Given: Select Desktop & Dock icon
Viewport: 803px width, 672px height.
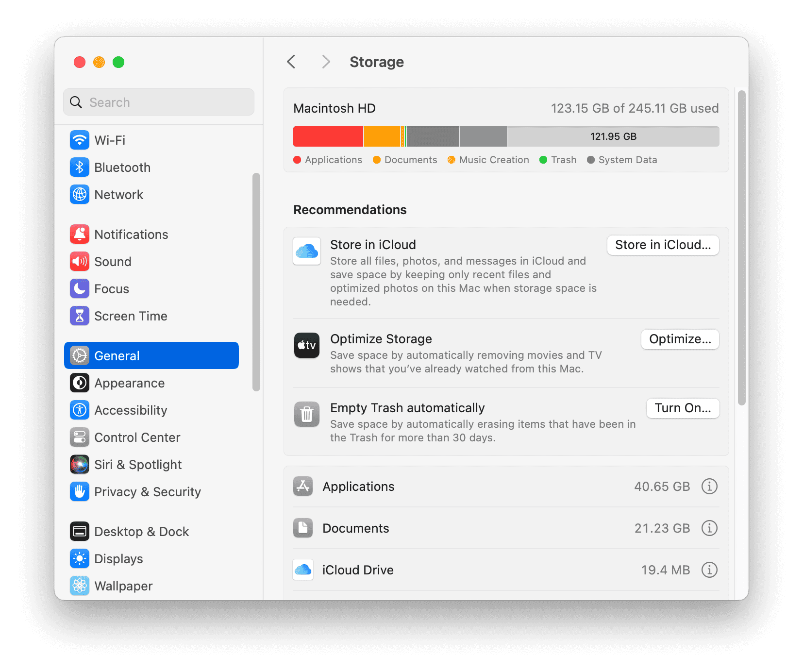Looking at the screenshot, I should pyautogui.click(x=80, y=532).
